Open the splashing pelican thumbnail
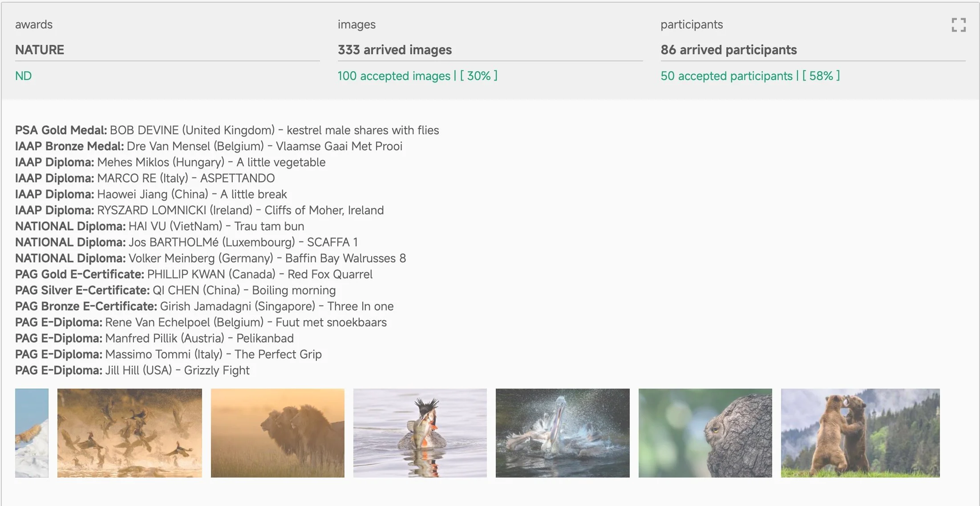The width and height of the screenshot is (980, 506). click(x=563, y=433)
